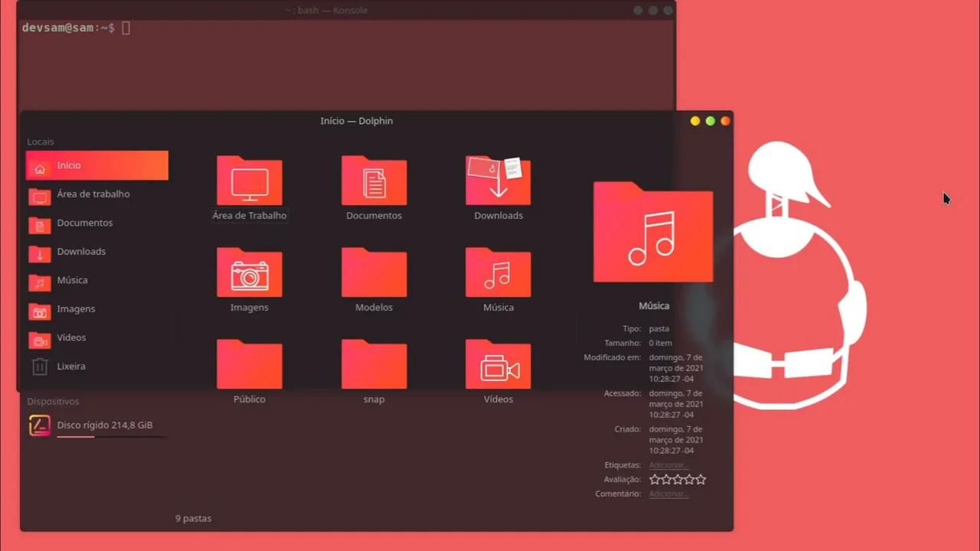Screen dimensions: 980x551
Task: Click the Locais section header
Action: point(41,142)
